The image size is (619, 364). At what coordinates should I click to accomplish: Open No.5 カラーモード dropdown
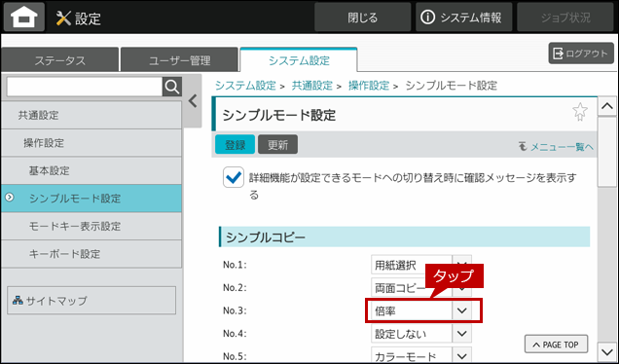point(421,355)
